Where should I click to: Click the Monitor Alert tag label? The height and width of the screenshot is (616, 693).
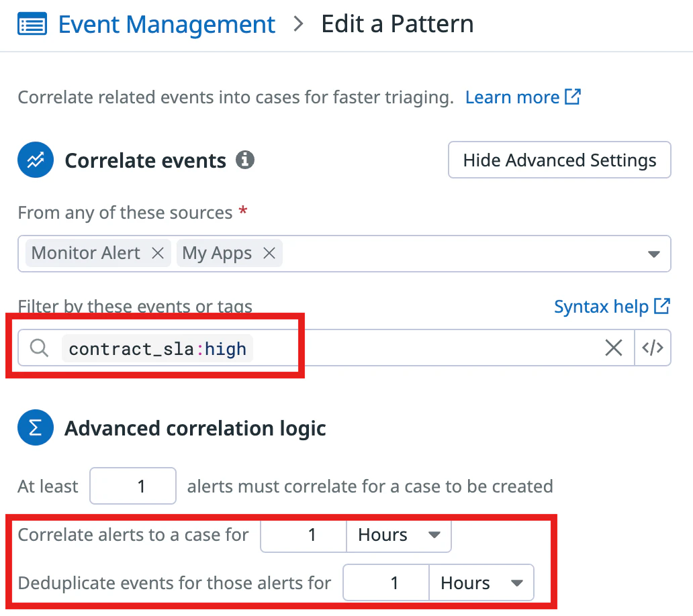86,254
